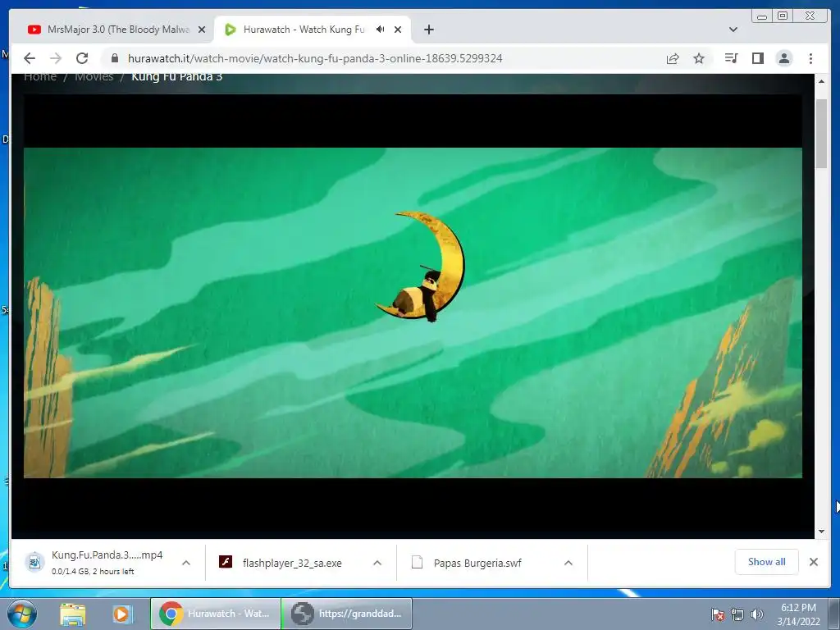Show all downloads
This screenshot has height=630, width=840.
(x=767, y=562)
